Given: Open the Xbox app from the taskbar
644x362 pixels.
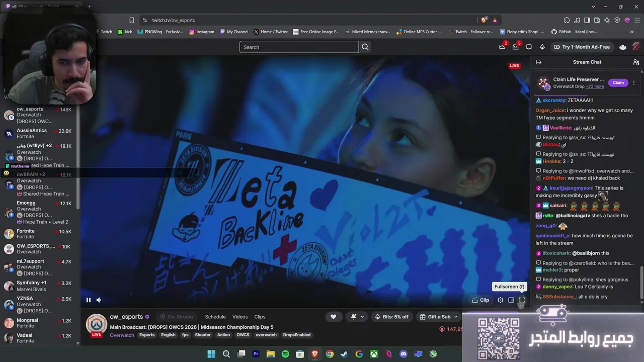Looking at the screenshot, I should click(374, 354).
